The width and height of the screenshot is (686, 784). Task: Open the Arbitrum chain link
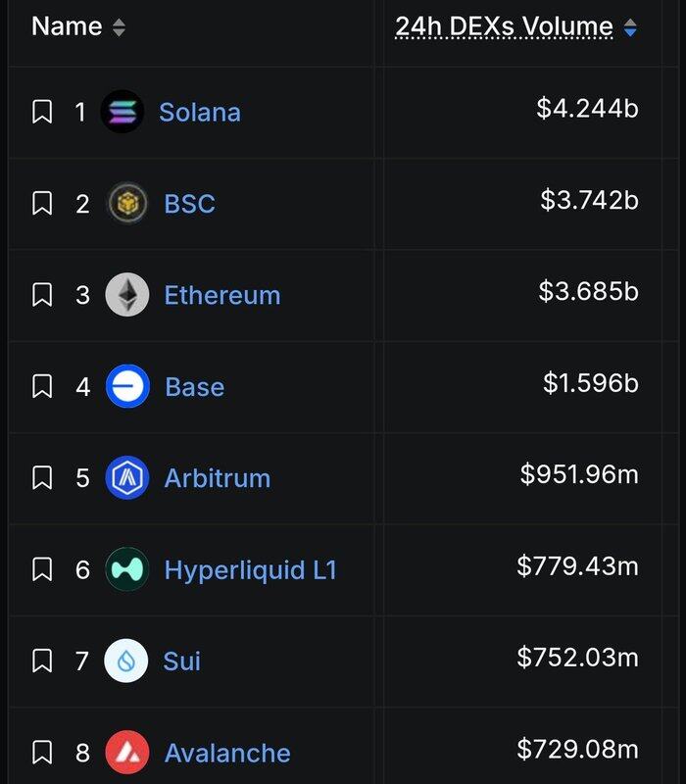[x=217, y=478]
